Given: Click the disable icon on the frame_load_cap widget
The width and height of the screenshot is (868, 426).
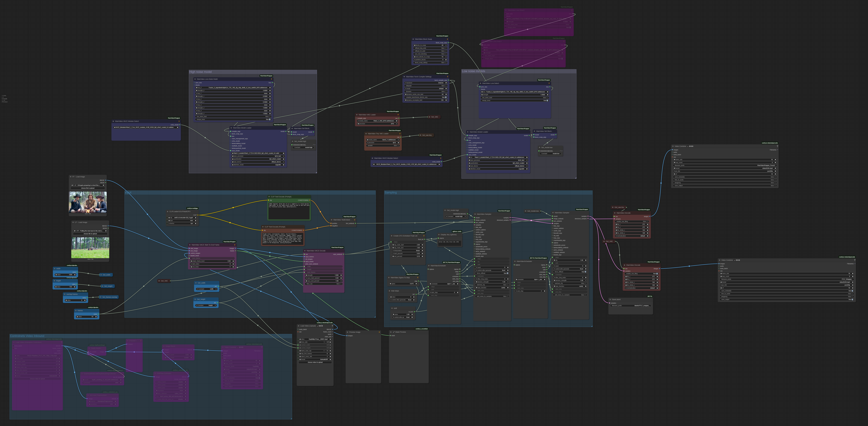Looking at the screenshot, I should tap(329, 351).
